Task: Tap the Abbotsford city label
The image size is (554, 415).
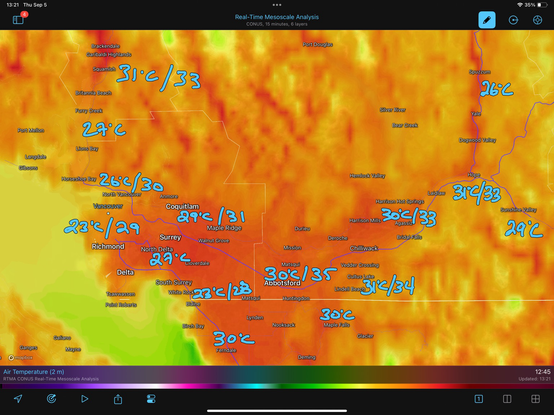Action: tap(282, 283)
